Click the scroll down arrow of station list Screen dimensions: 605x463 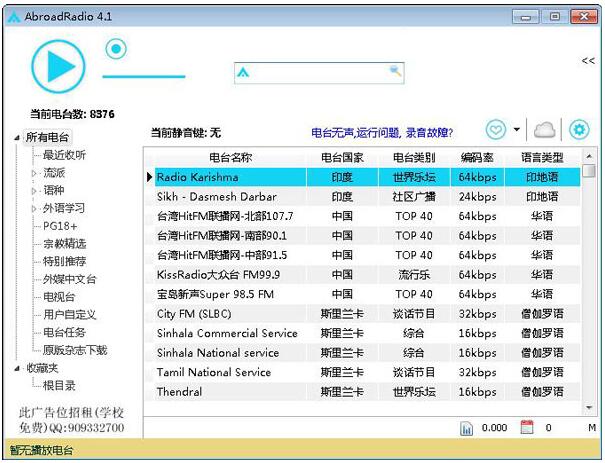pos(589,407)
